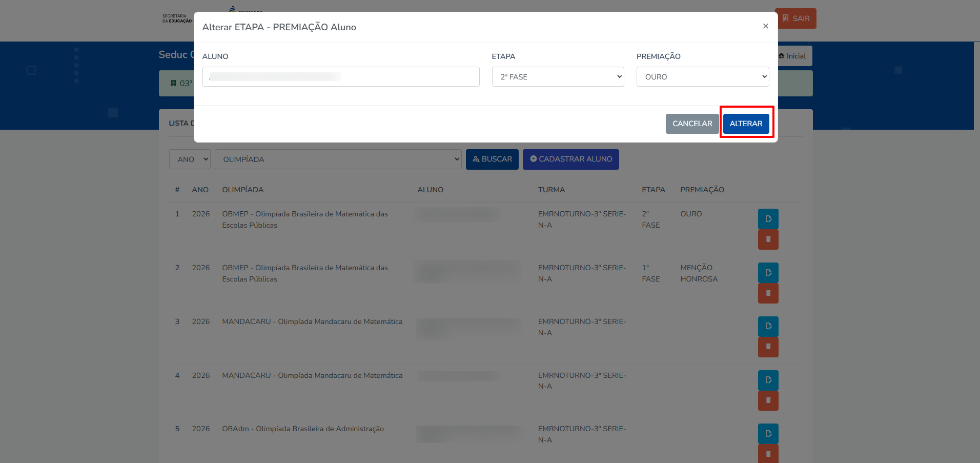980x463 pixels.
Task: Close the Alterar ETAPA dialog with X
Action: pos(765,26)
